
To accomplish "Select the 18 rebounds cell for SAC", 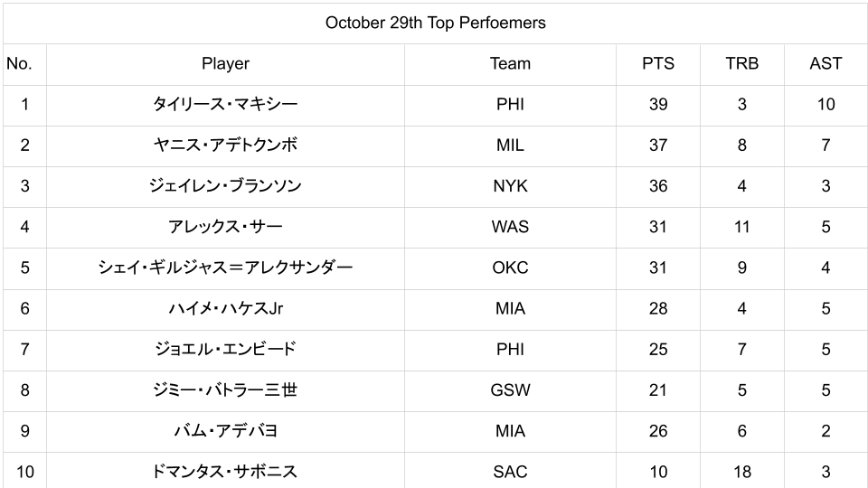I will (x=741, y=472).
